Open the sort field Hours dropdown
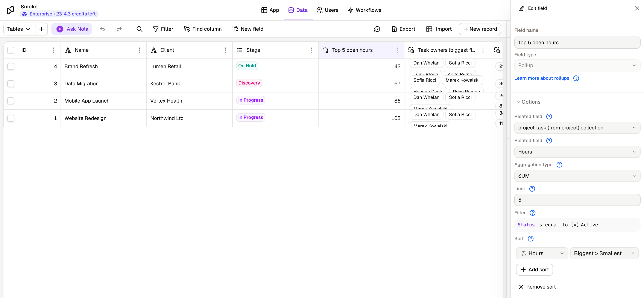Screen dimensions: 644x298 coord(542,253)
